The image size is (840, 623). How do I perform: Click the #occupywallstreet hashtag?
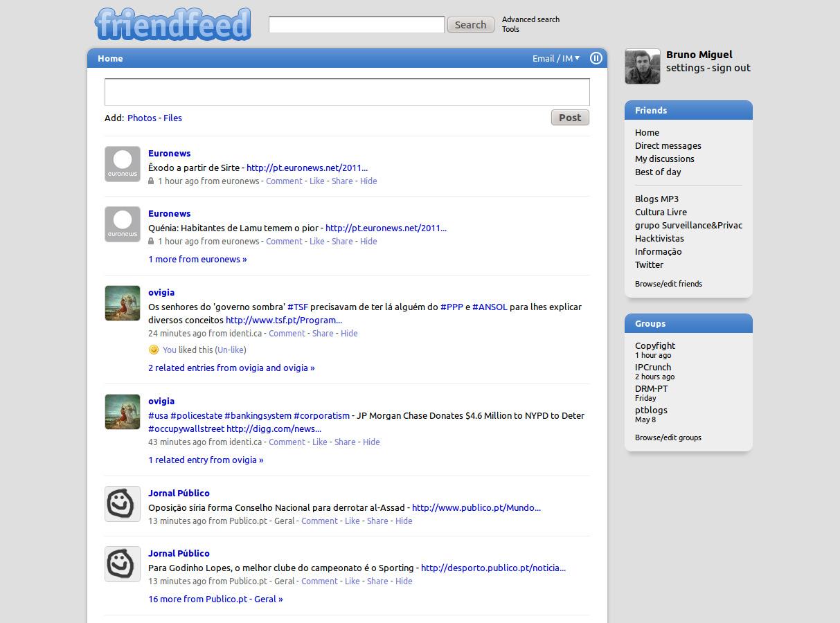[186, 428]
